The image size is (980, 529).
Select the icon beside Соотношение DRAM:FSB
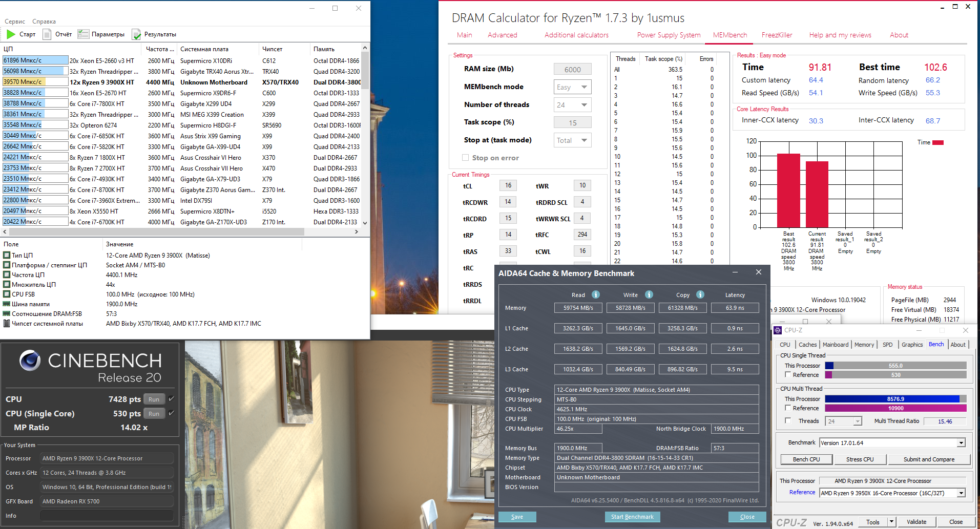click(x=7, y=313)
